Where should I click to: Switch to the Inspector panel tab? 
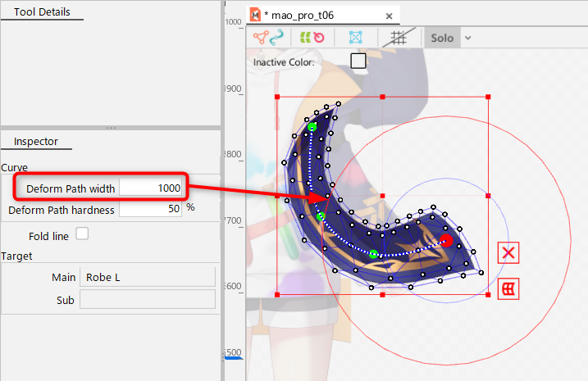(x=36, y=141)
